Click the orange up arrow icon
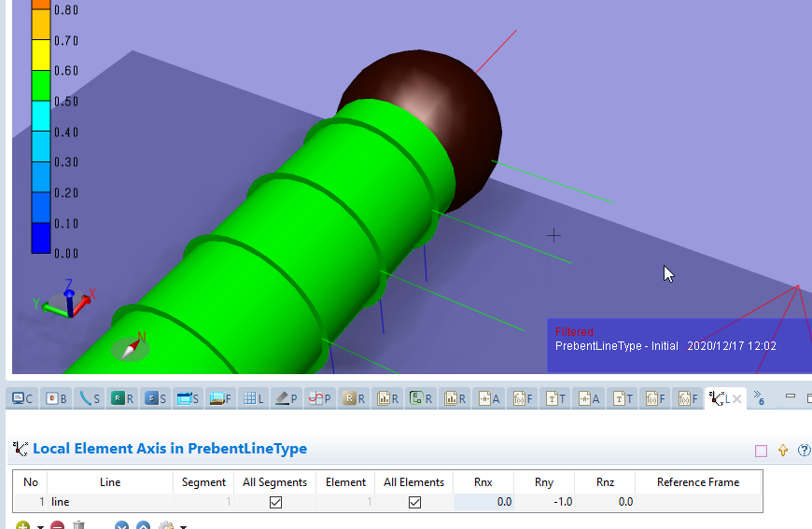 coord(783,450)
